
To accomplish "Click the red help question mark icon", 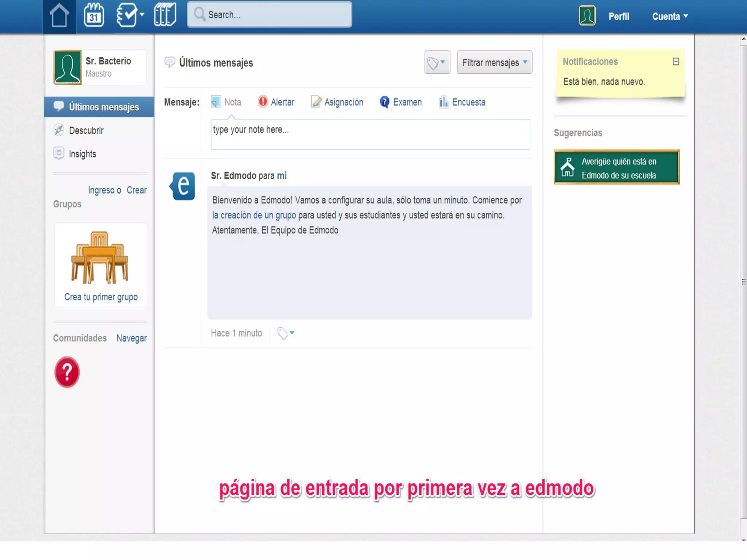I will [67, 372].
